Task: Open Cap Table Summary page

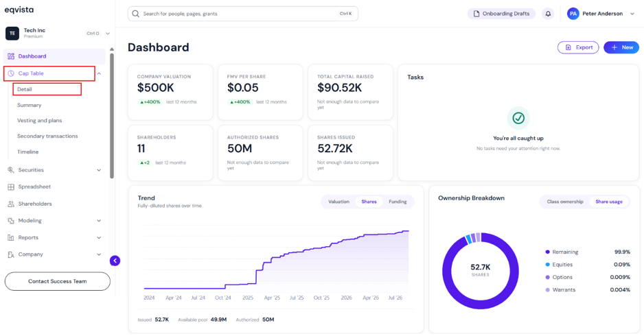Action: pyautogui.click(x=29, y=105)
